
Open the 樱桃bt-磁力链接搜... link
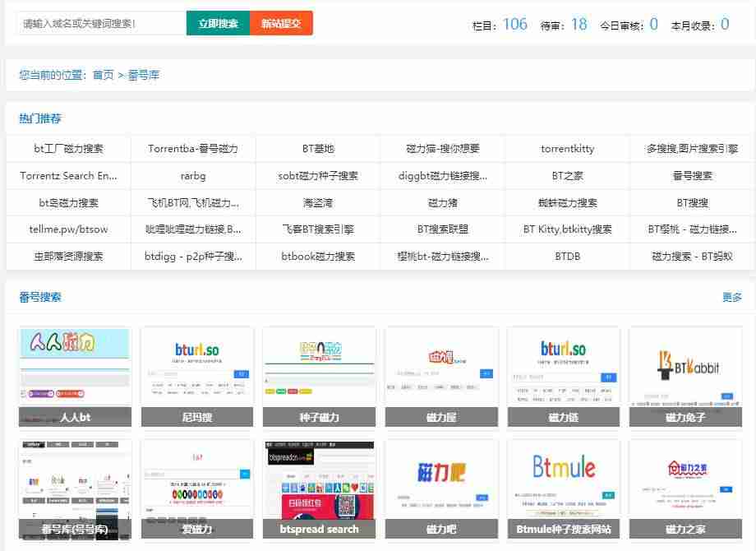pyautogui.click(x=443, y=257)
